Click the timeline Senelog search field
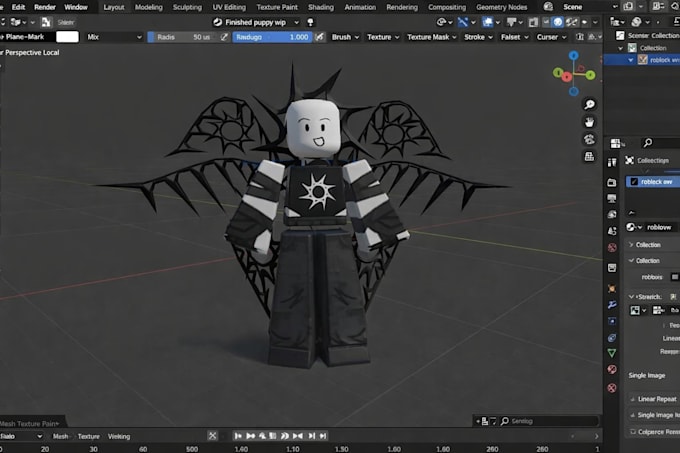The width and height of the screenshot is (680, 453). [x=549, y=421]
